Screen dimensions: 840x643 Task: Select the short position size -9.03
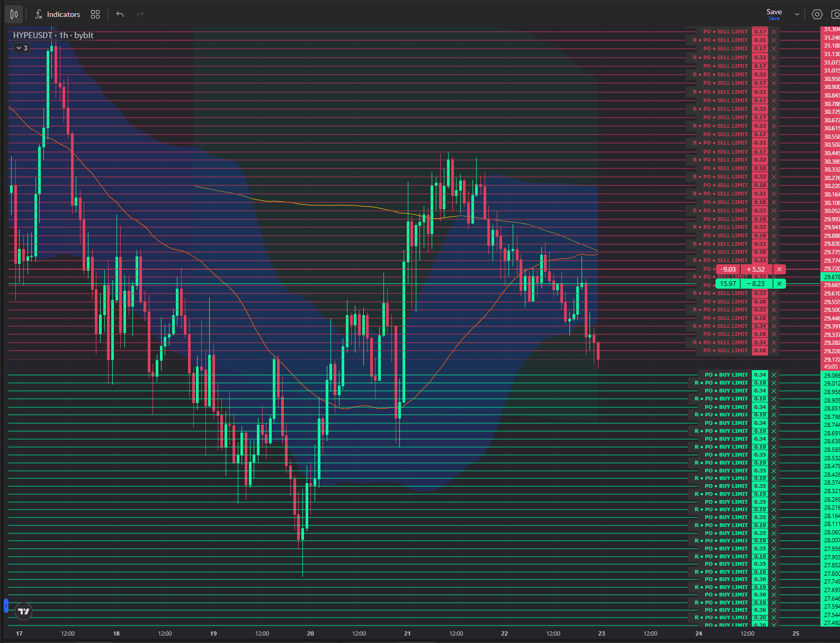[728, 269]
